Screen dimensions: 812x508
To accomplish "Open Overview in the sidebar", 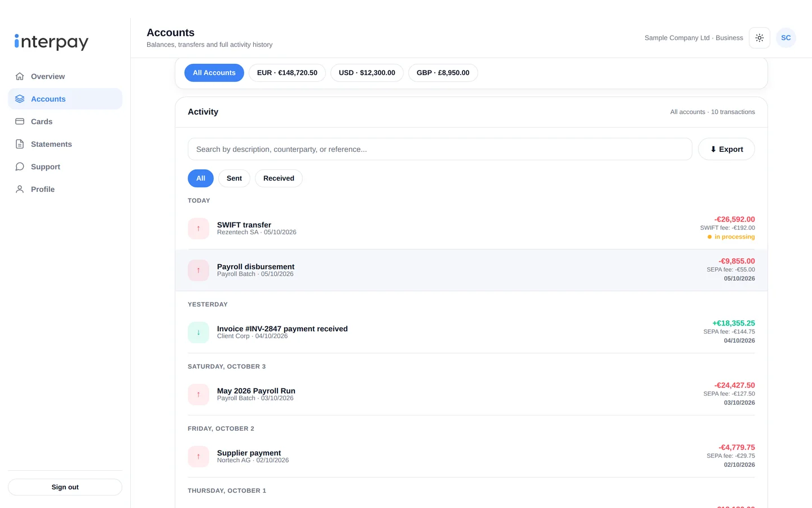I will coord(65,76).
